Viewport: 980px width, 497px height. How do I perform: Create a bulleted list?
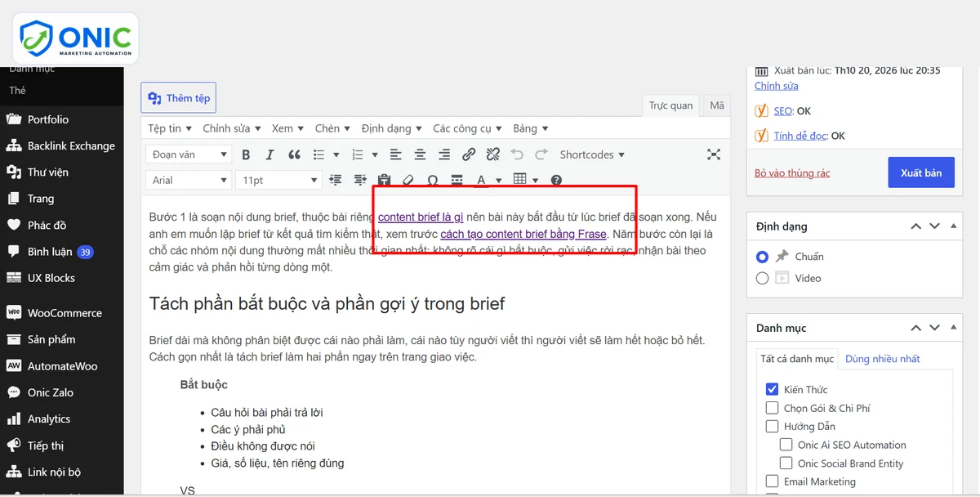point(319,154)
